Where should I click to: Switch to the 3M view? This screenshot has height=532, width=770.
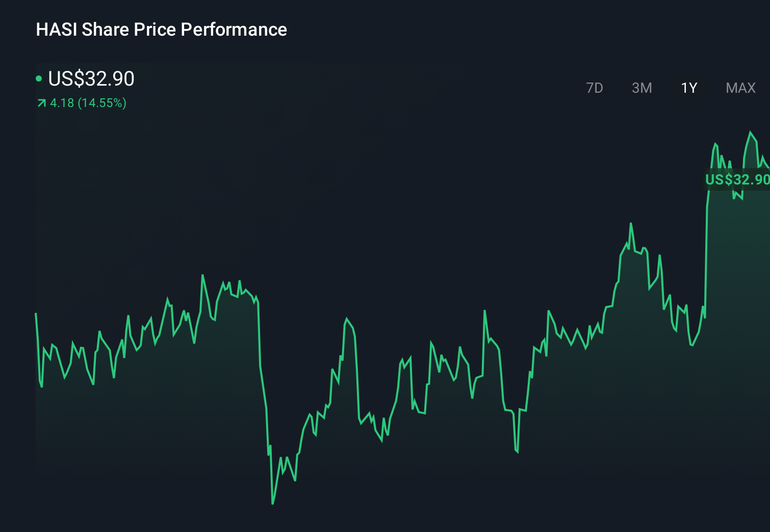coord(642,88)
